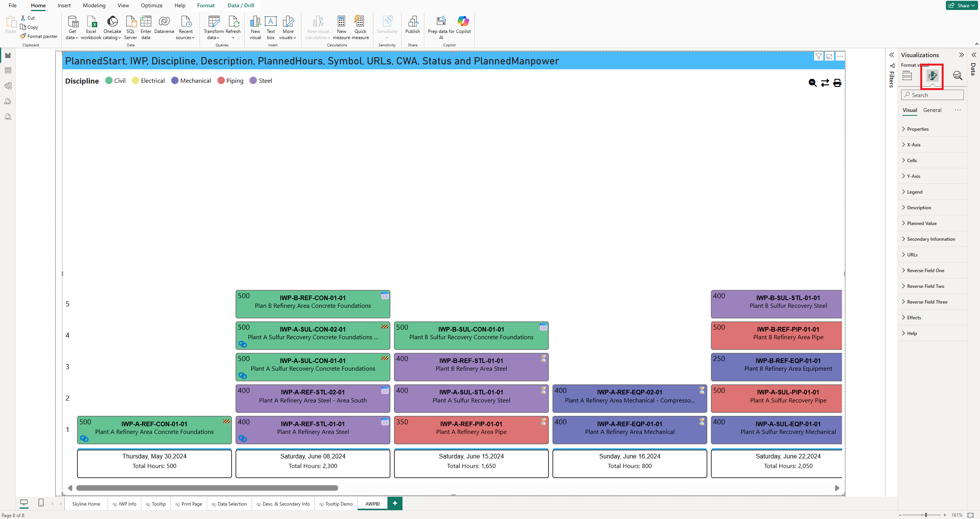Expand the Properties section

pos(932,129)
